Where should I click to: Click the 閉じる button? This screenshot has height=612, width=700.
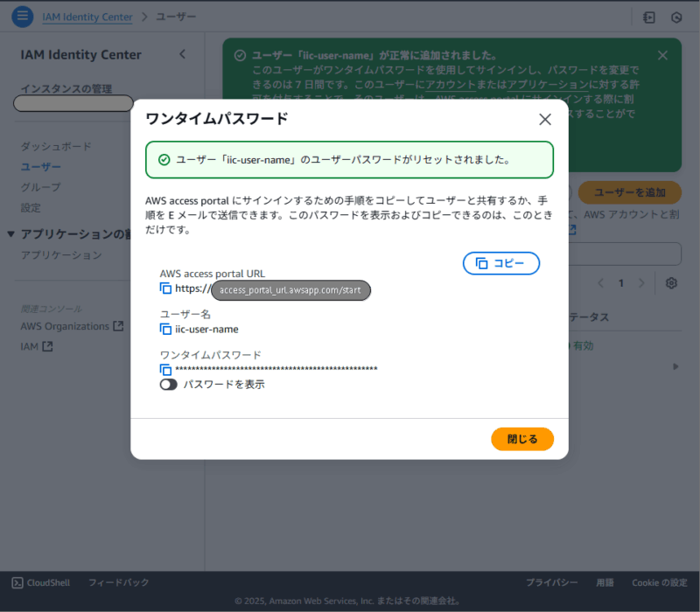tap(522, 439)
